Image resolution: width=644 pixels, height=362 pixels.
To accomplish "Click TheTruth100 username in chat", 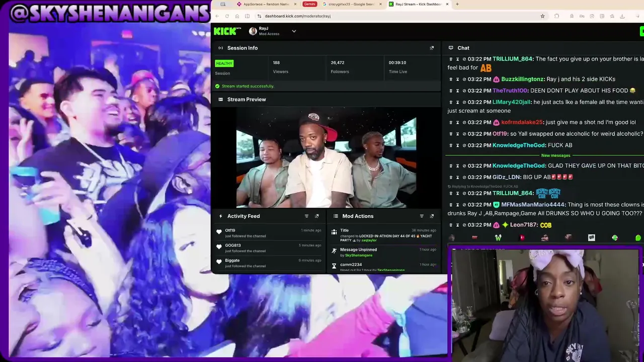I will (510, 91).
